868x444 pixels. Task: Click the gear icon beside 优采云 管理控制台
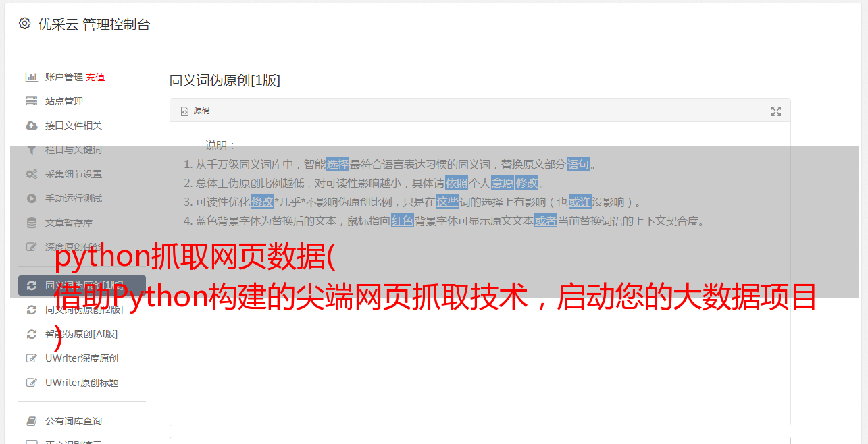pos(25,24)
